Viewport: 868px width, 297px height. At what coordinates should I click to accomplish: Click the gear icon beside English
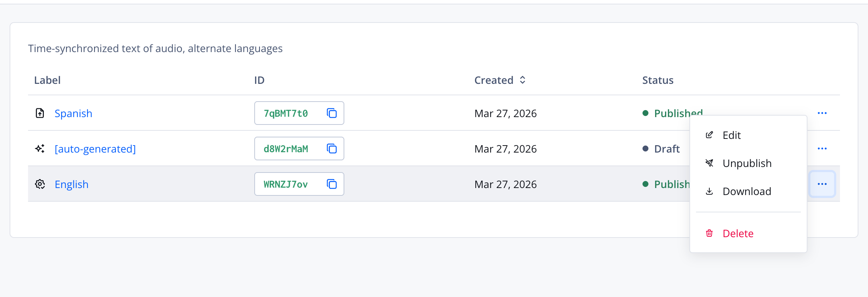(x=40, y=184)
